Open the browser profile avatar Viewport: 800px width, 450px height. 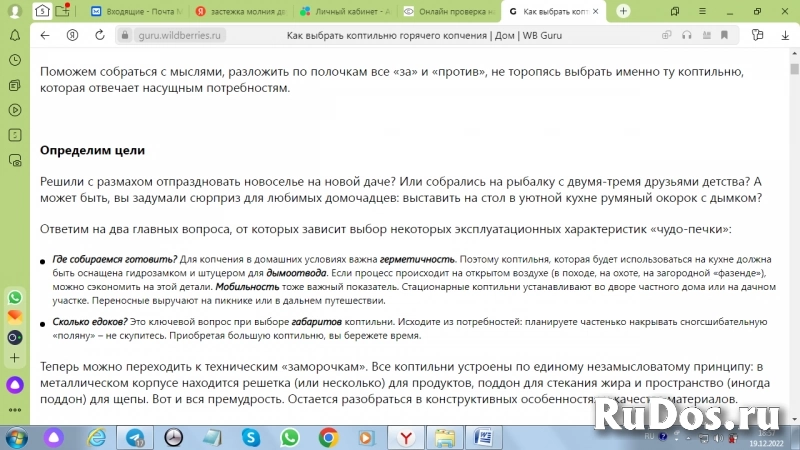click(x=15, y=11)
